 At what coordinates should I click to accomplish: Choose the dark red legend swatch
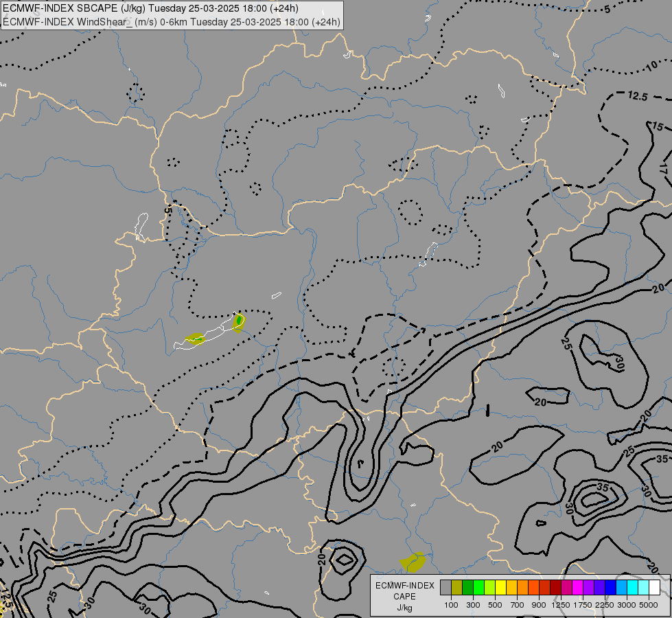coord(555,588)
